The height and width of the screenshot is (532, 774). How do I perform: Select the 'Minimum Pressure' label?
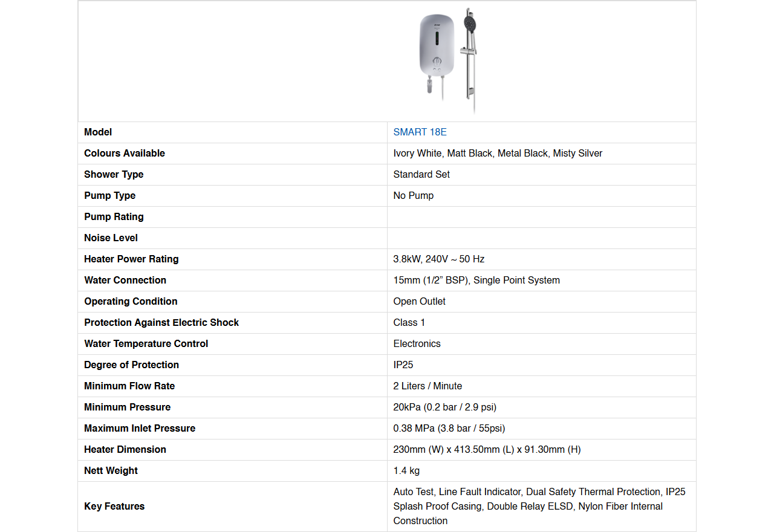point(128,407)
